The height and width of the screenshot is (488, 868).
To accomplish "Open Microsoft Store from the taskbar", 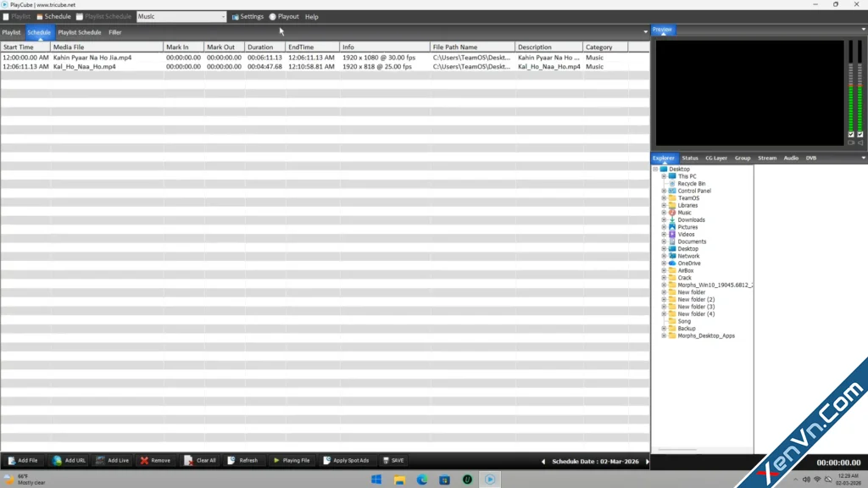I will pos(444,480).
